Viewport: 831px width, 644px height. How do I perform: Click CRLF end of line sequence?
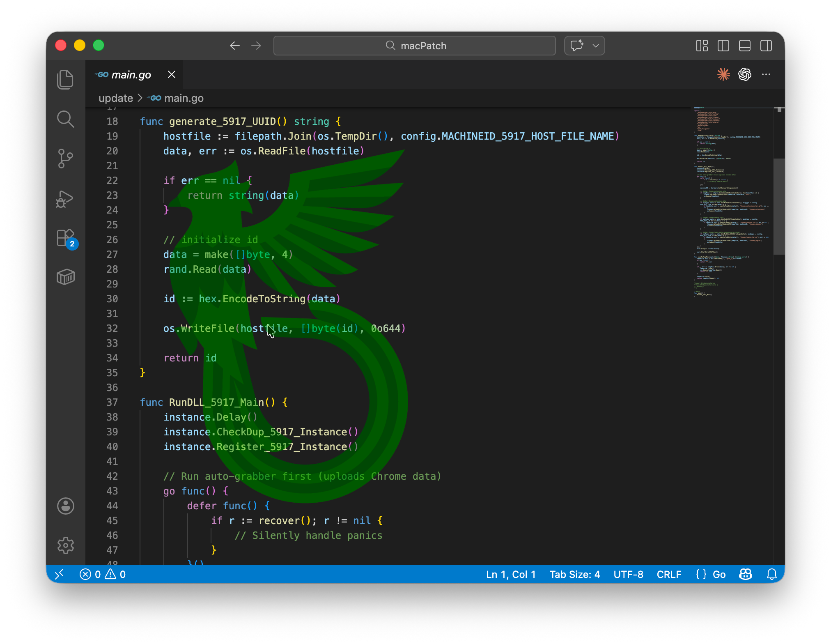(x=668, y=574)
